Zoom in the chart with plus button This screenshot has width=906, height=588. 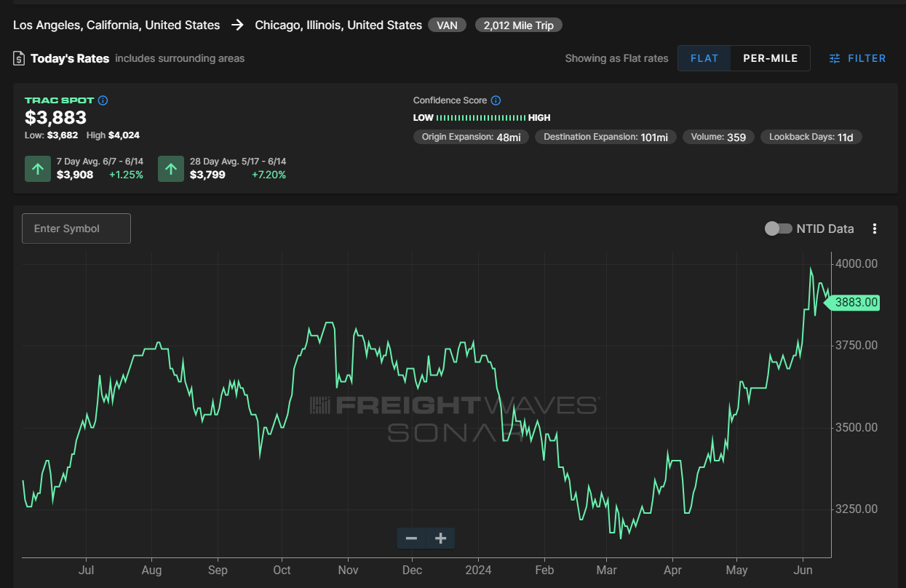tap(440, 538)
